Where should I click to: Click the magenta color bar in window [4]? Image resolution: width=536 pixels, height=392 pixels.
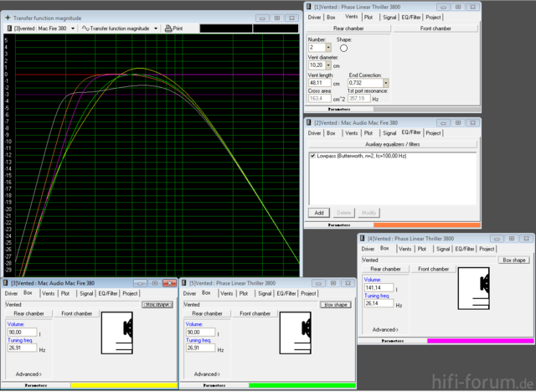pos(480,341)
